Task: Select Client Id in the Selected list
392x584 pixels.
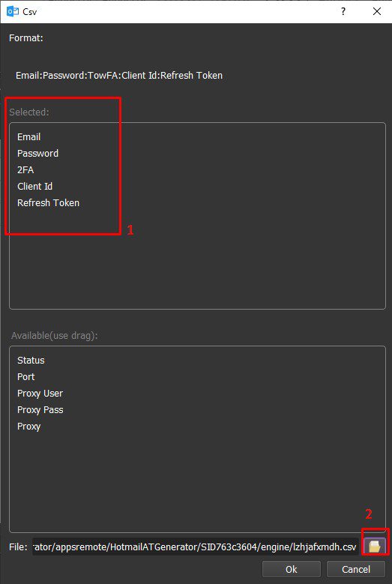Action: point(35,186)
